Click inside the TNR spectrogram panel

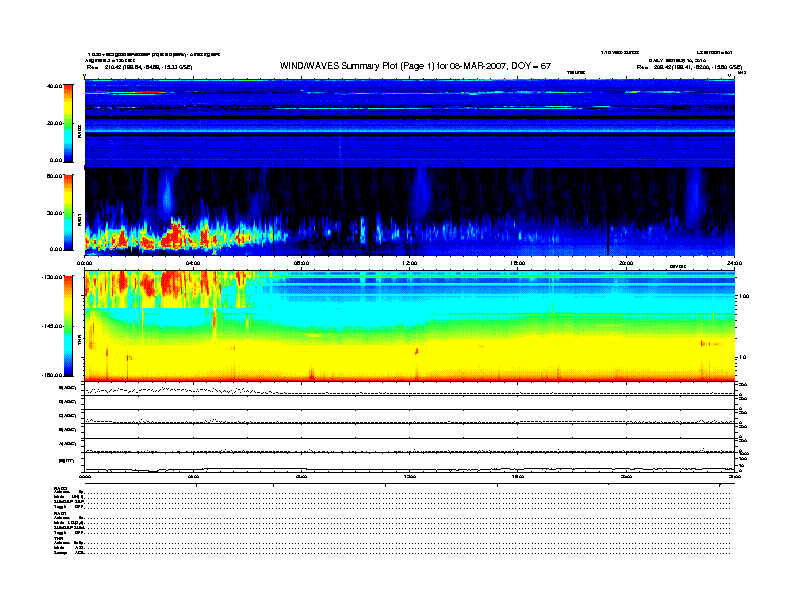pyautogui.click(x=410, y=326)
